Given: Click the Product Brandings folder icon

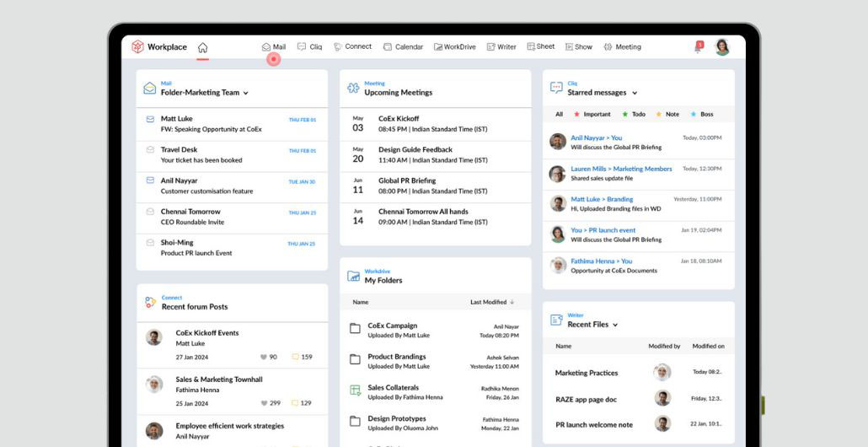Looking at the screenshot, I should [x=355, y=359].
